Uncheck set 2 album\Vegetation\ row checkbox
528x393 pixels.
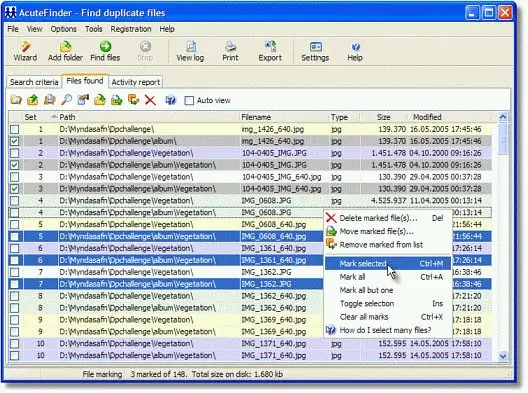14,165
